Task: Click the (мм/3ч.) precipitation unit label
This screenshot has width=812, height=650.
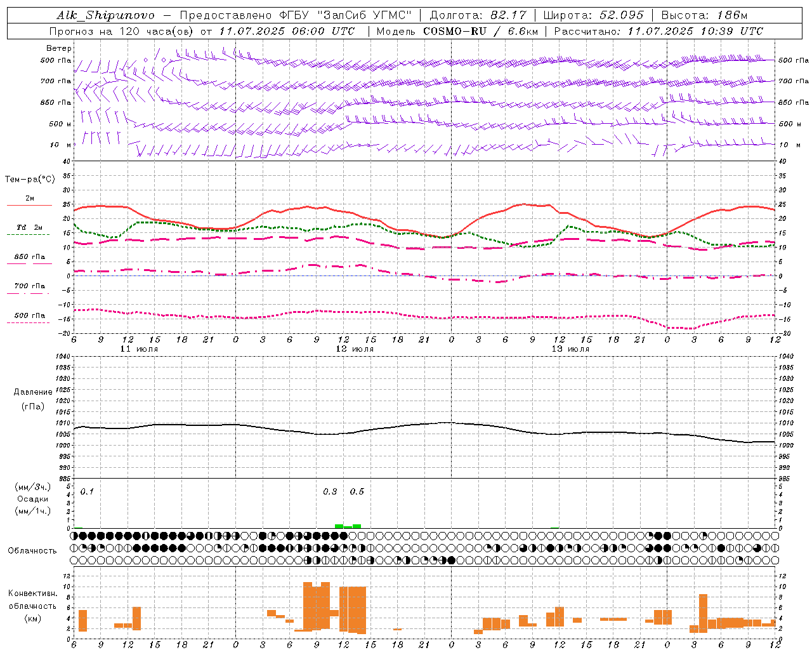Action: point(33,487)
